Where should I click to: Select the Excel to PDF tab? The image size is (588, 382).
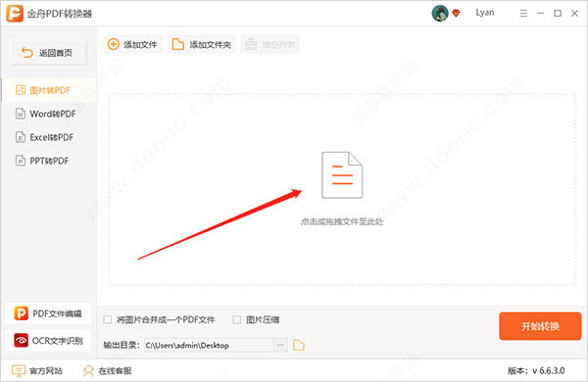pos(48,137)
